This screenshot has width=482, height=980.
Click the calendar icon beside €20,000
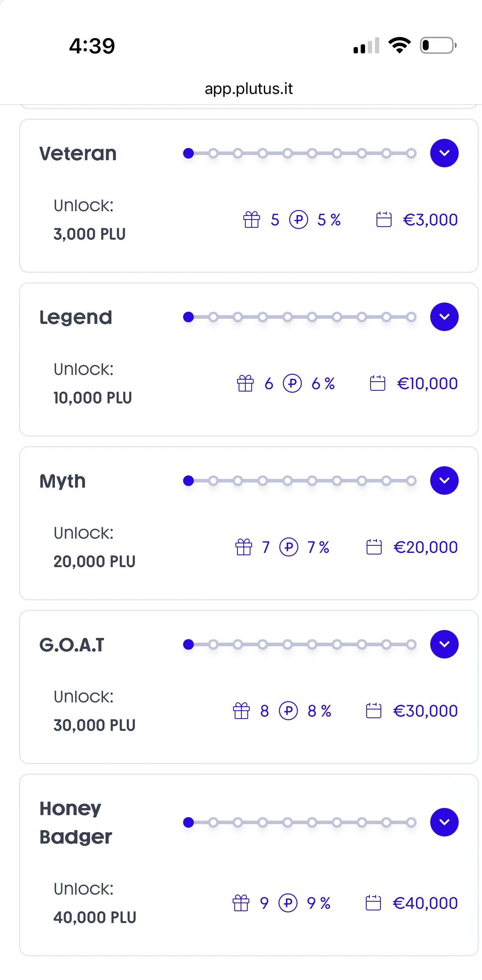[x=374, y=547]
